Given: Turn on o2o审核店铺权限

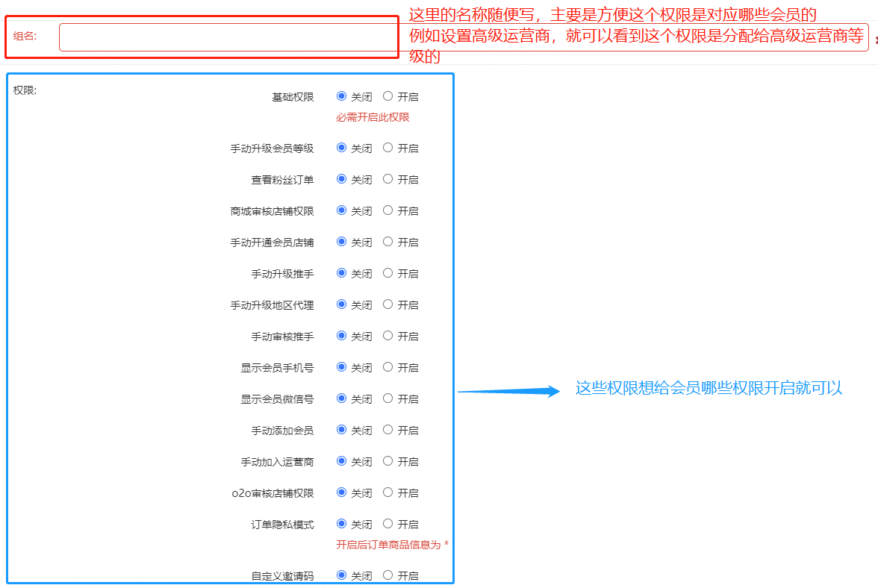Looking at the screenshot, I should click(387, 492).
